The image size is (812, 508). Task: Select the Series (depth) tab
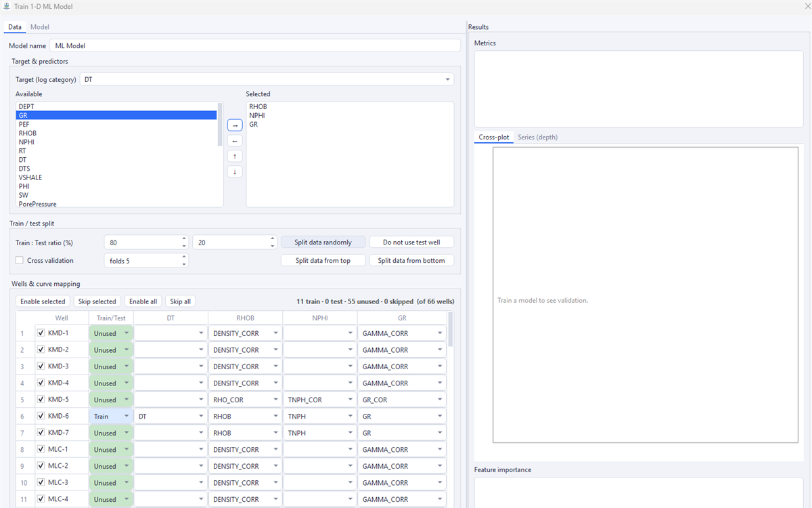[537, 137]
